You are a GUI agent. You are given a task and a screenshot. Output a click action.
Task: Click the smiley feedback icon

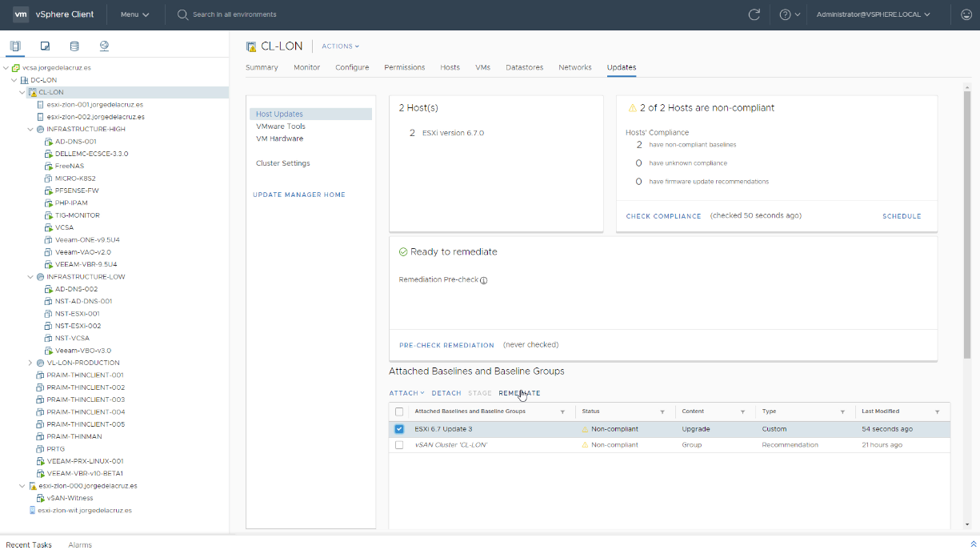click(966, 14)
